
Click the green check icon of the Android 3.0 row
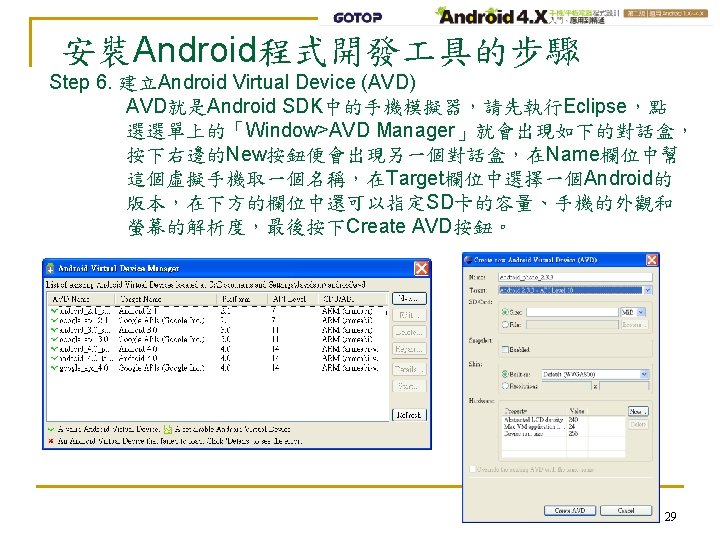pos(54,330)
